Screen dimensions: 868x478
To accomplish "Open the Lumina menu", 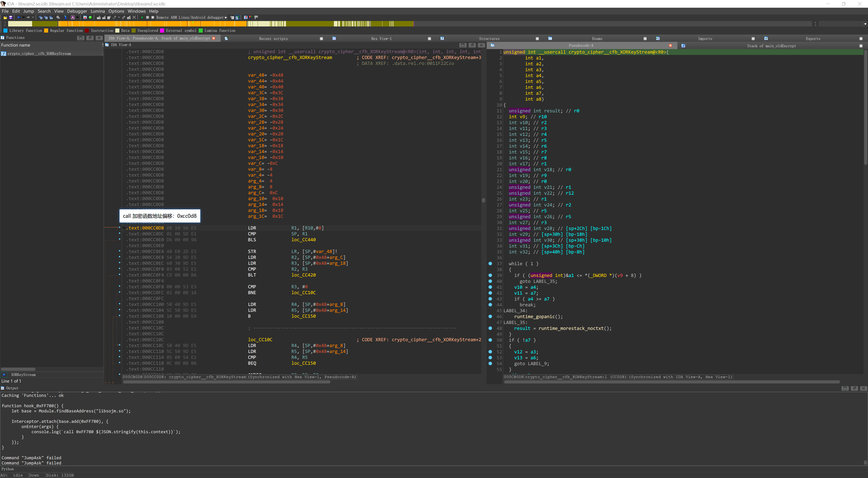I will 98,11.
